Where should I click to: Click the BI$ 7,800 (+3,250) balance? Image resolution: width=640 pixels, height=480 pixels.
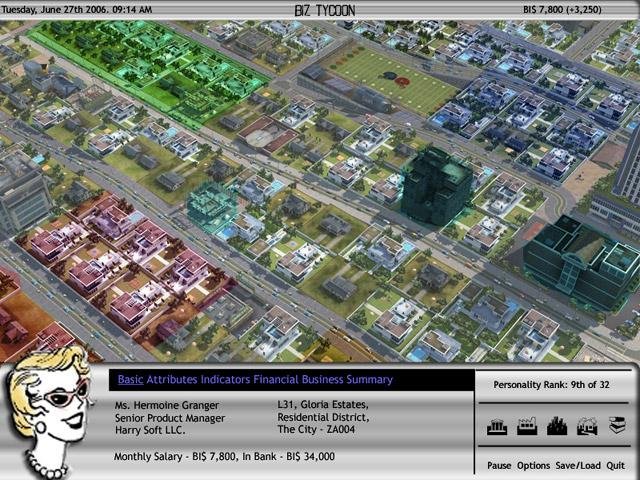[x=562, y=9]
